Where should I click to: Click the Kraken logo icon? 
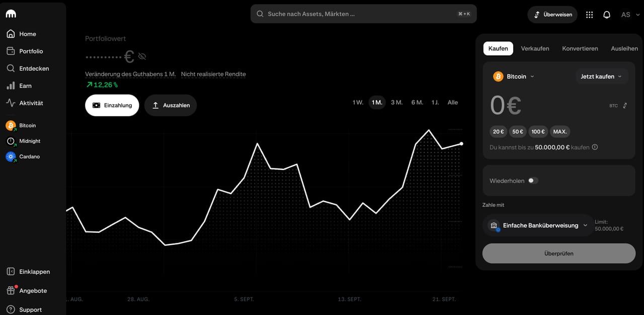coord(11,14)
